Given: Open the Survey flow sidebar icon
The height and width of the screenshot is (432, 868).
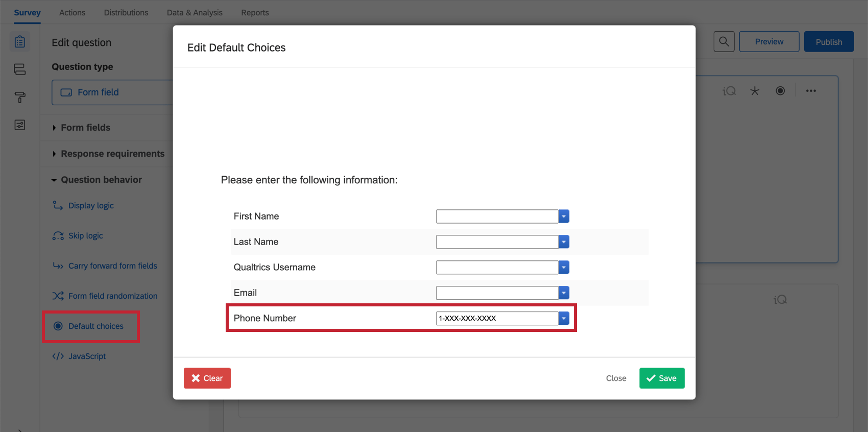Looking at the screenshot, I should coord(20,69).
